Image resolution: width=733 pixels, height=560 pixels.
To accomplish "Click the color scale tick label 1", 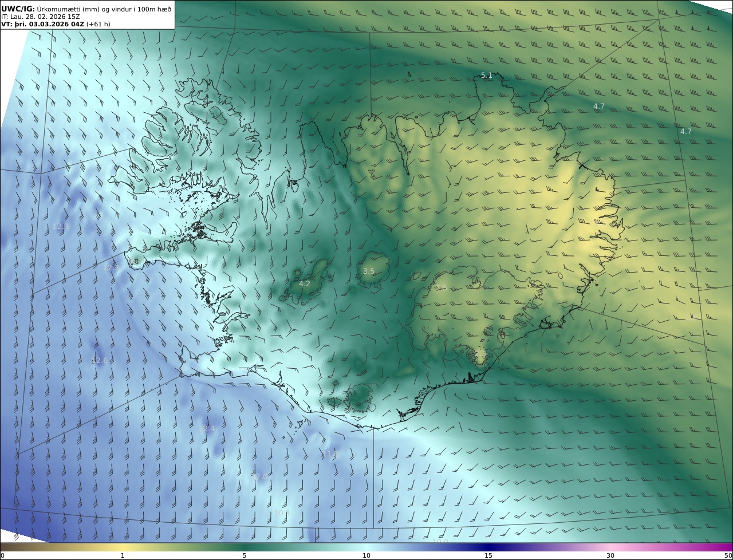I will tap(122, 555).
